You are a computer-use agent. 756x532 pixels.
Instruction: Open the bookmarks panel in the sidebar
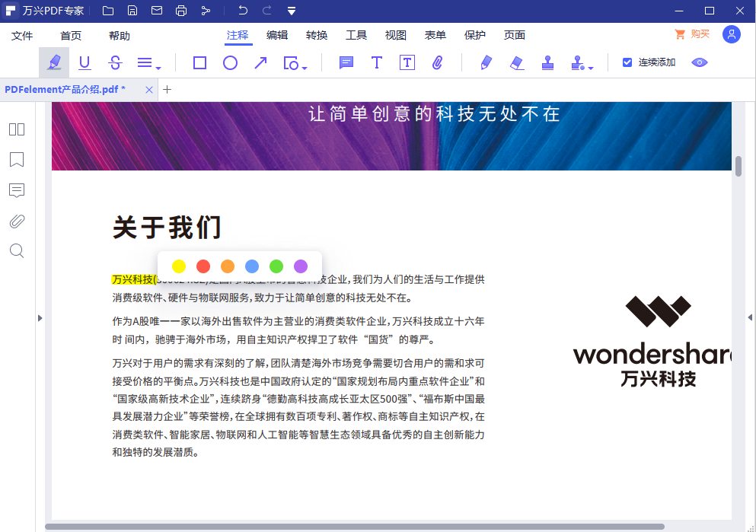[x=17, y=160]
